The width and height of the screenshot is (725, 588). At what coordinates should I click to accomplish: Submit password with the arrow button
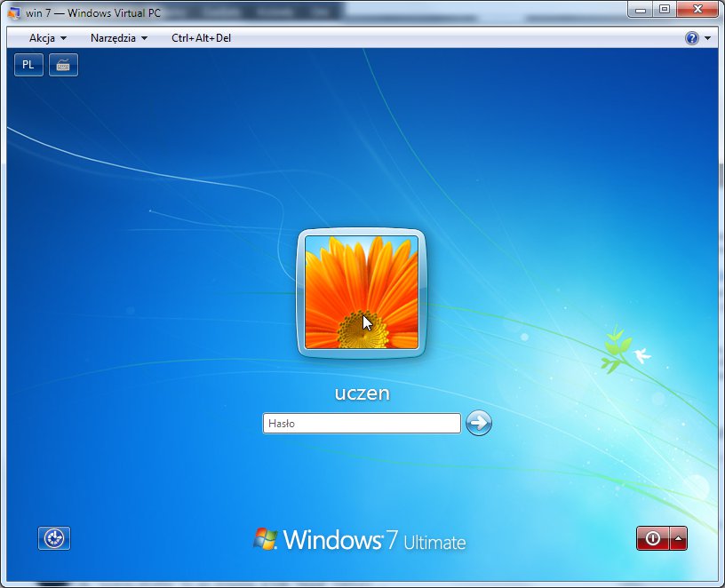479,423
